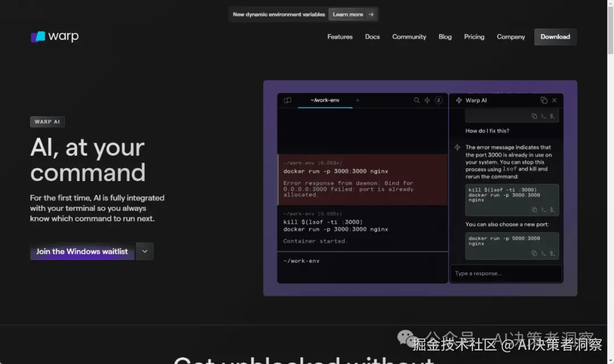Click the 'How do I fix this?' message

(x=487, y=131)
